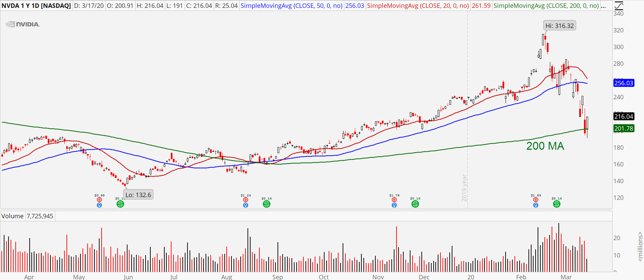Viewport: 644px width, 280px height.
Task: Click the Apr label on time axis
Action: (29, 277)
